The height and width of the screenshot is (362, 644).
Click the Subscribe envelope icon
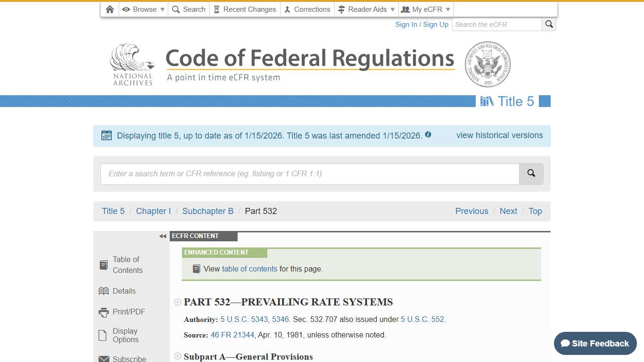pos(103,358)
